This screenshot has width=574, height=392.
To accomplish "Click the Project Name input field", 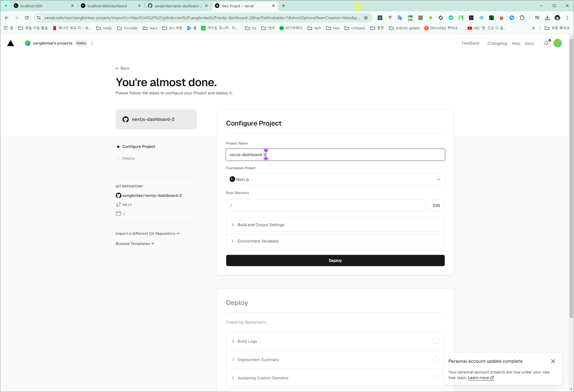I will (x=335, y=155).
